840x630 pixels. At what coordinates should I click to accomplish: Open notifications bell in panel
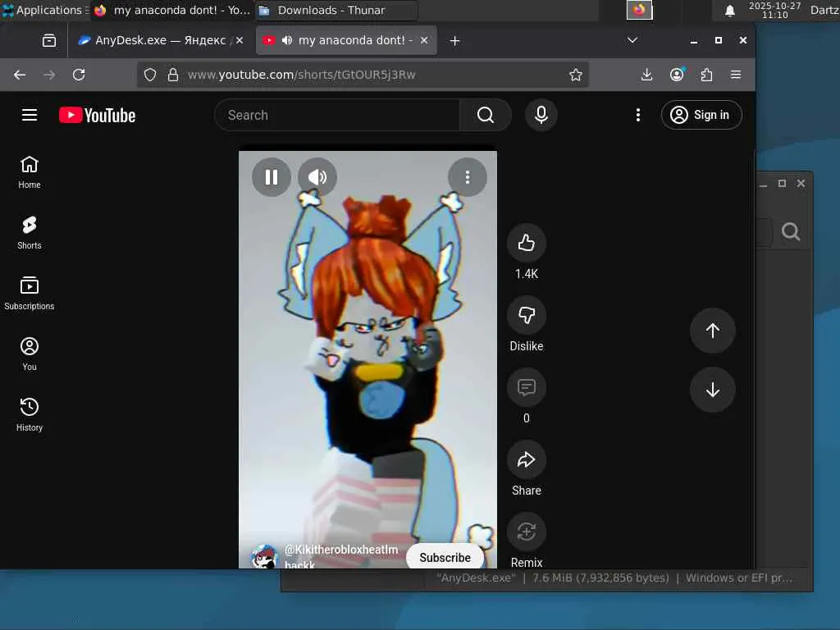(729, 10)
